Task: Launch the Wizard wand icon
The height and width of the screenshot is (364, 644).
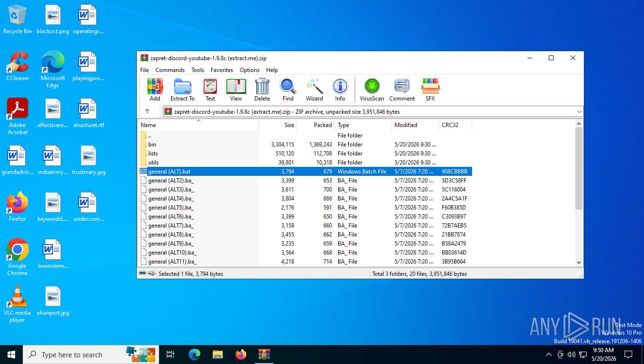Action: pos(314,90)
